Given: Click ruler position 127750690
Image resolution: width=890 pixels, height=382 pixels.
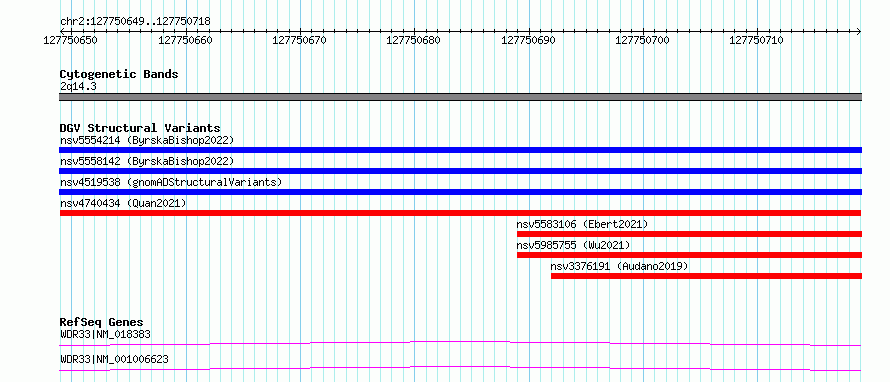Looking at the screenshot, I should click(528, 40).
